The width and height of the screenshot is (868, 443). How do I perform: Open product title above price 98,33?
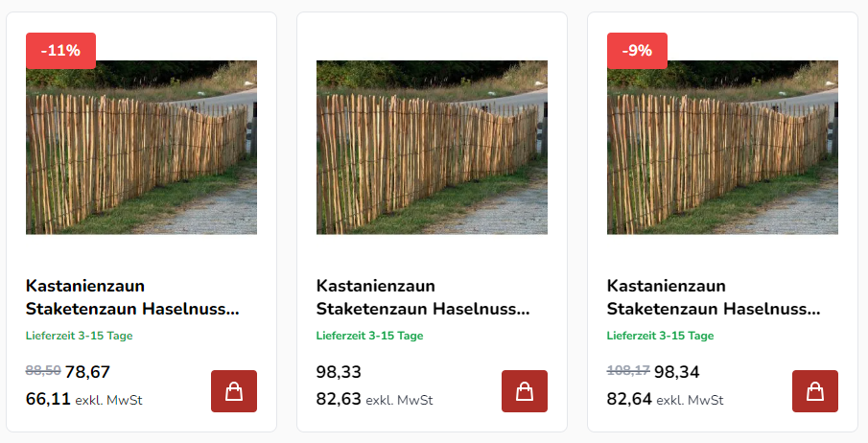(422, 297)
